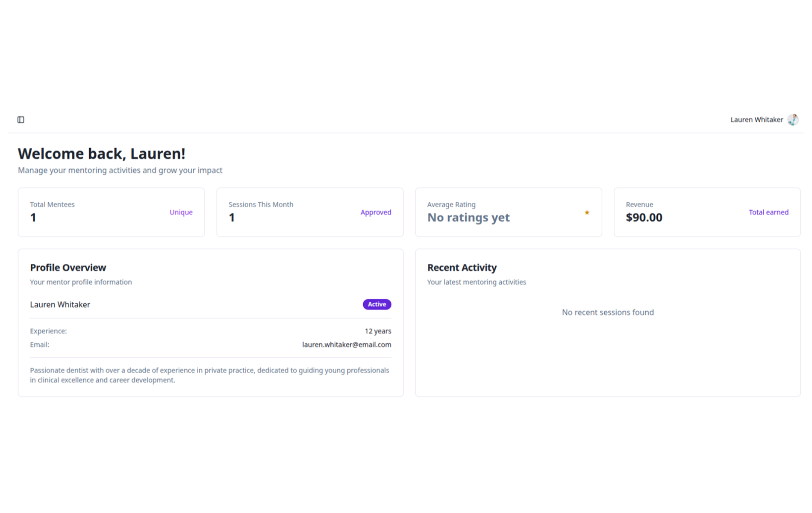This screenshot has width=812, height=513.
Task: Click the Total earned label
Action: [768, 212]
